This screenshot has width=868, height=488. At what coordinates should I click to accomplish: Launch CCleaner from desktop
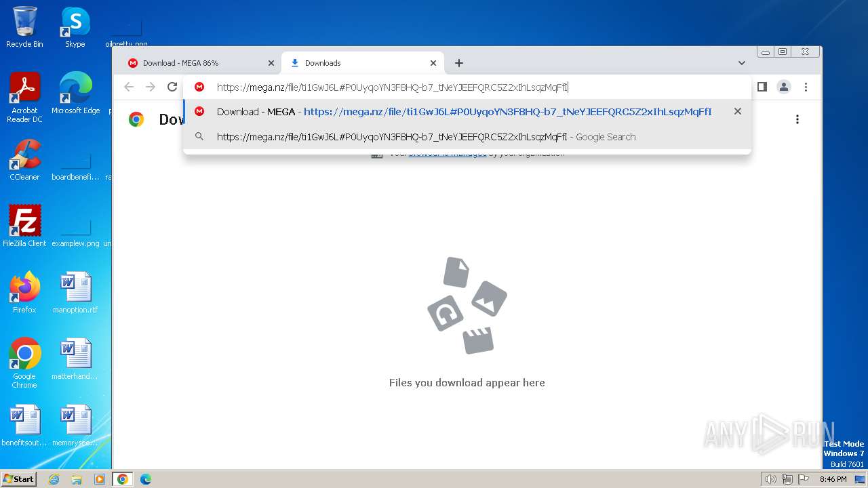[x=24, y=160]
